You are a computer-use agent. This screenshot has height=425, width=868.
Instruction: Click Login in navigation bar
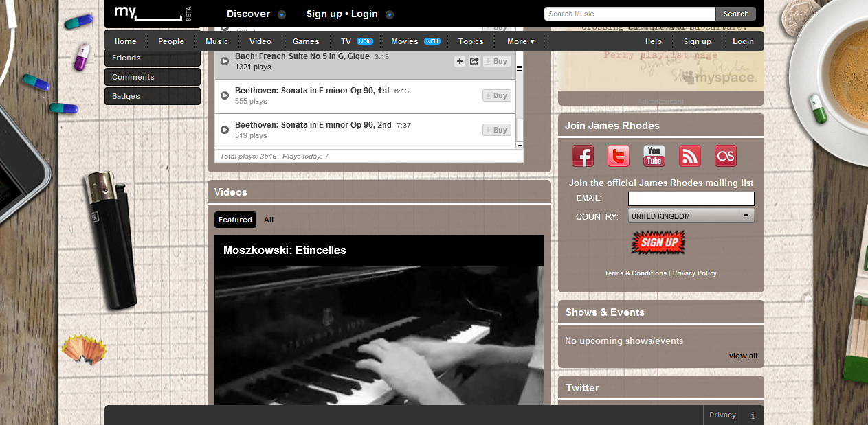[x=743, y=41]
